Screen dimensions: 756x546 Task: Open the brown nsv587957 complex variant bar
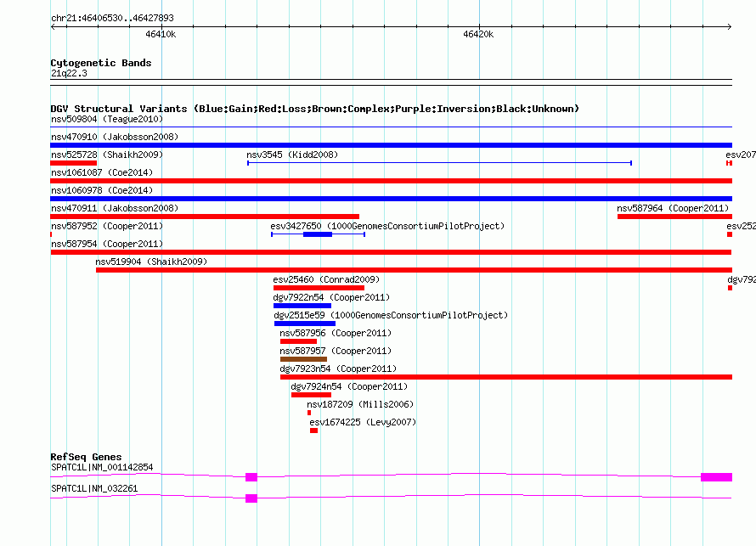pos(304,359)
